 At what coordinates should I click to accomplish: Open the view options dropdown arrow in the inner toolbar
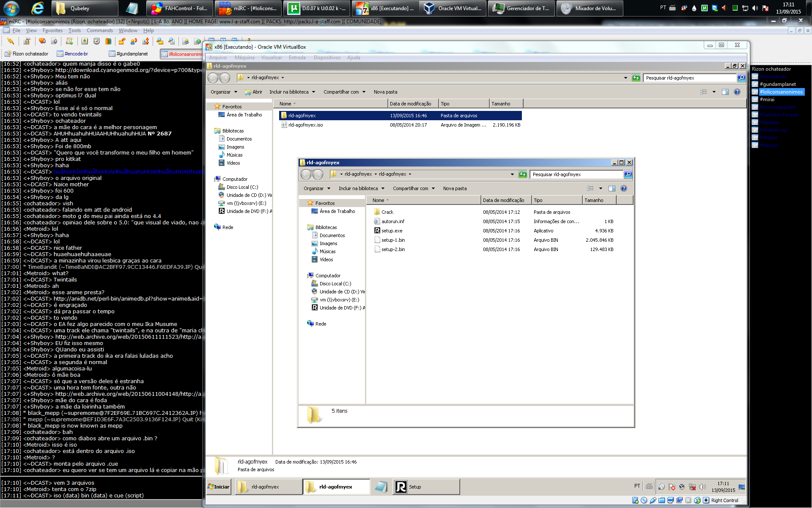pyautogui.click(x=601, y=188)
